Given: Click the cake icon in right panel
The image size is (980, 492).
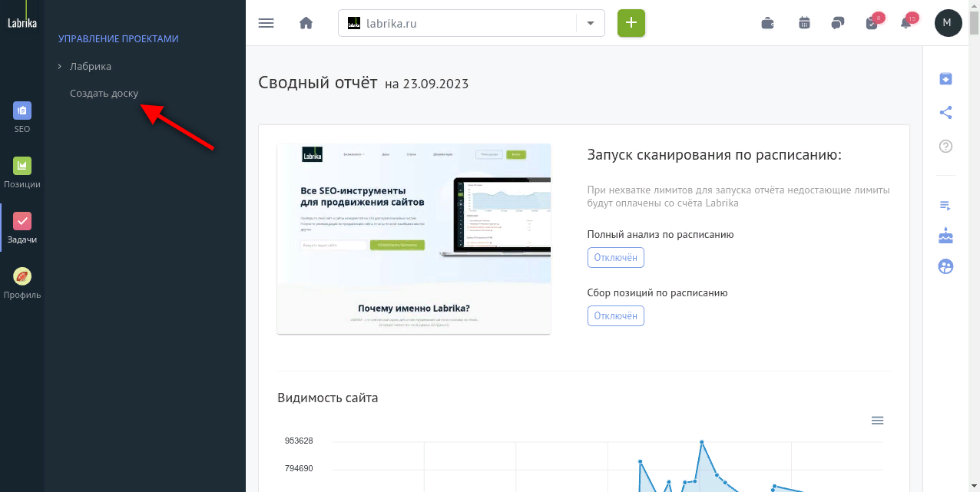Looking at the screenshot, I should click(946, 236).
